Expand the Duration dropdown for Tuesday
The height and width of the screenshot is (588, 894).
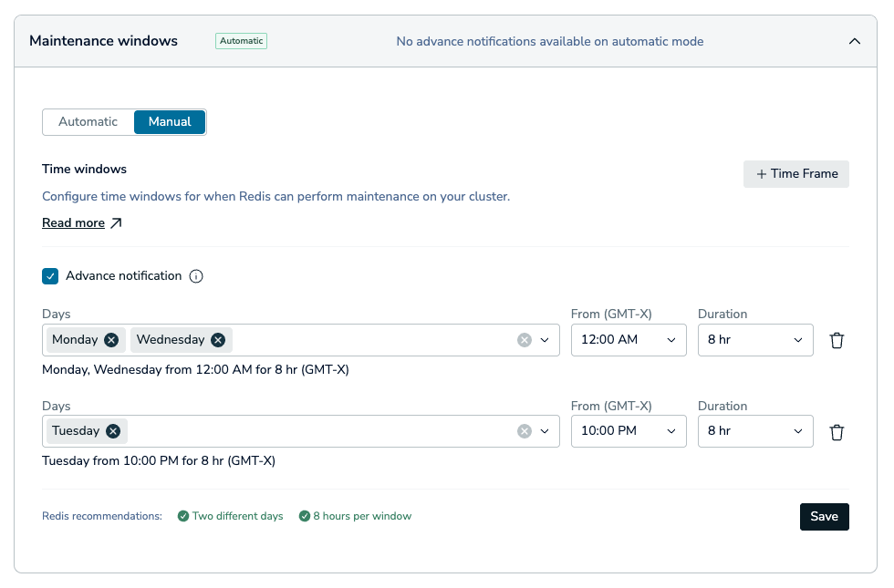(755, 431)
